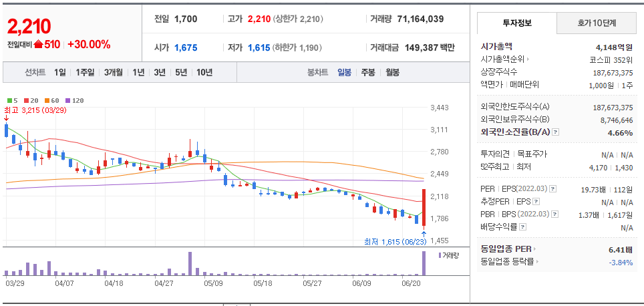Image resolution: width=644 pixels, height=306 pixels.
Task: Click the 액면가 1,000원 value
Action: (x=601, y=86)
